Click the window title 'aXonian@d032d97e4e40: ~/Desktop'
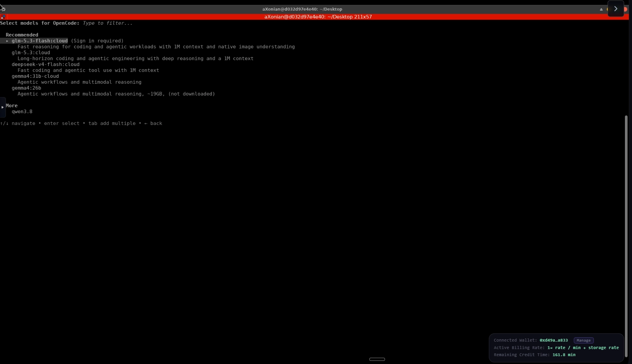 point(302,9)
